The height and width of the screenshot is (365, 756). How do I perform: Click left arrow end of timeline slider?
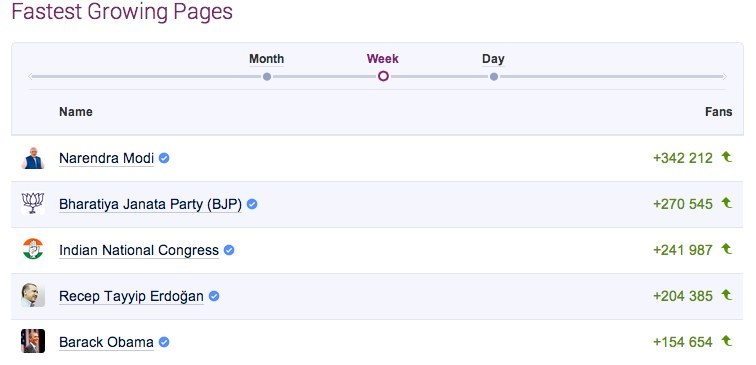pyautogui.click(x=31, y=76)
